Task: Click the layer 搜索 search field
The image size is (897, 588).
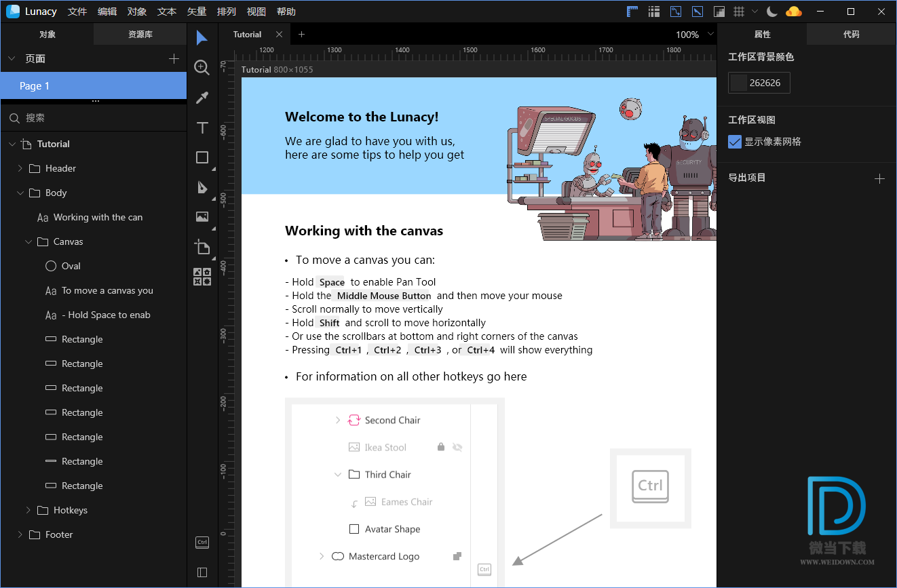Action: coord(93,118)
